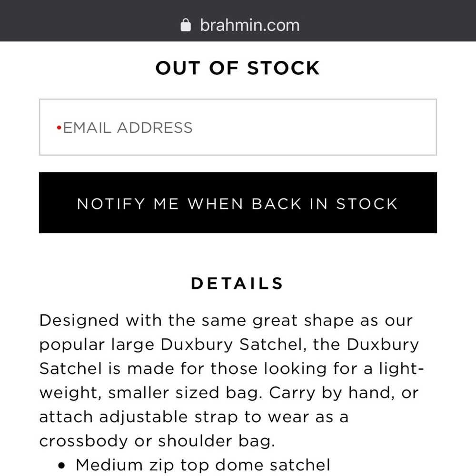Click the line 'Satchel is made for those'

[x=231, y=369]
